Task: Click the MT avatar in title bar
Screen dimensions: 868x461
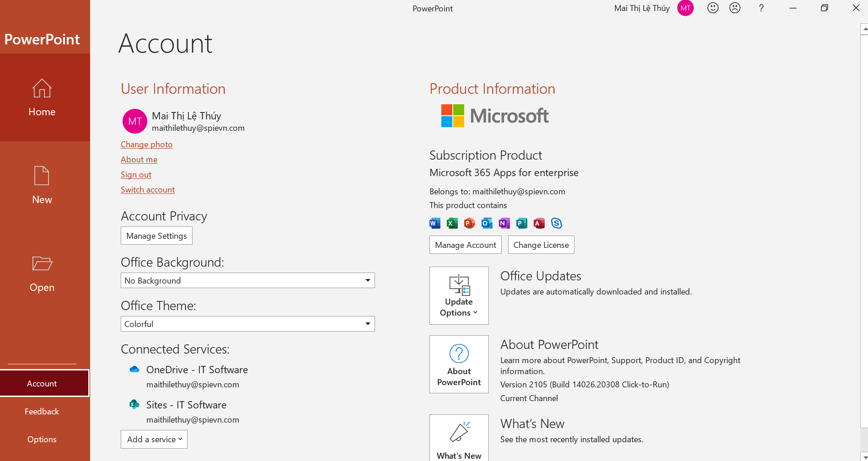Action: coord(686,8)
